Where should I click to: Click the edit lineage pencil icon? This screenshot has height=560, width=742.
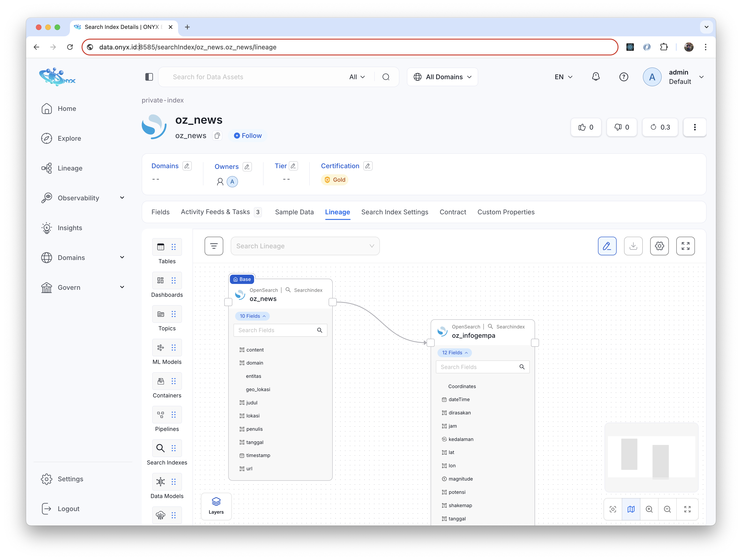pos(606,246)
